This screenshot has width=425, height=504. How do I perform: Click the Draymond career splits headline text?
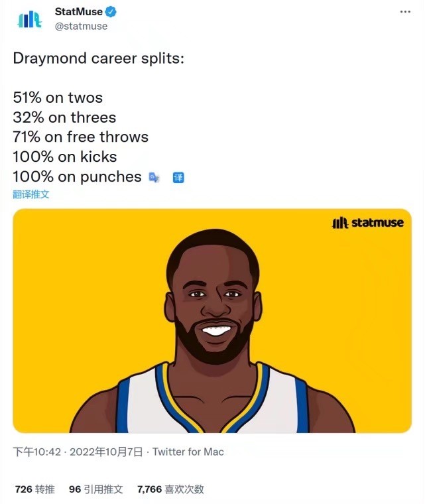pyautogui.click(x=99, y=58)
